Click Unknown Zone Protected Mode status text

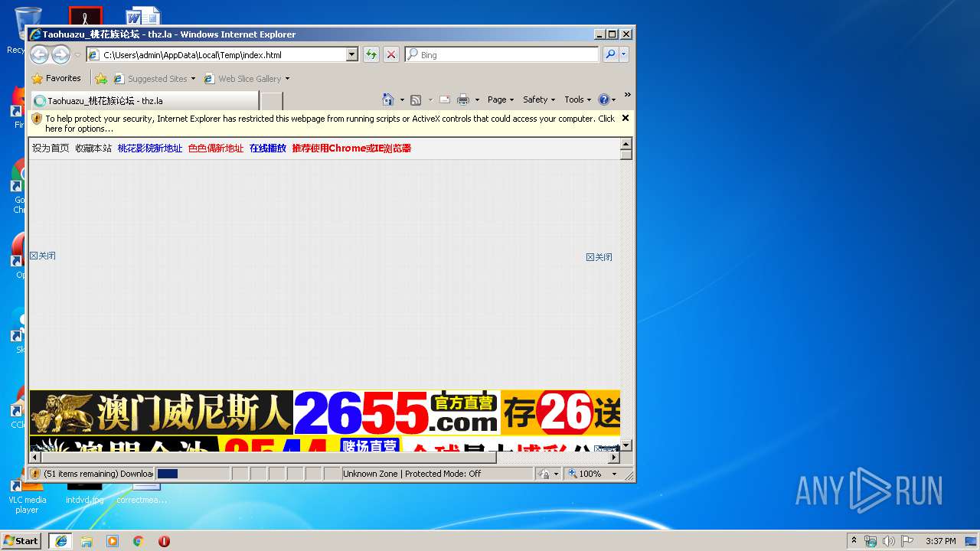pos(412,474)
